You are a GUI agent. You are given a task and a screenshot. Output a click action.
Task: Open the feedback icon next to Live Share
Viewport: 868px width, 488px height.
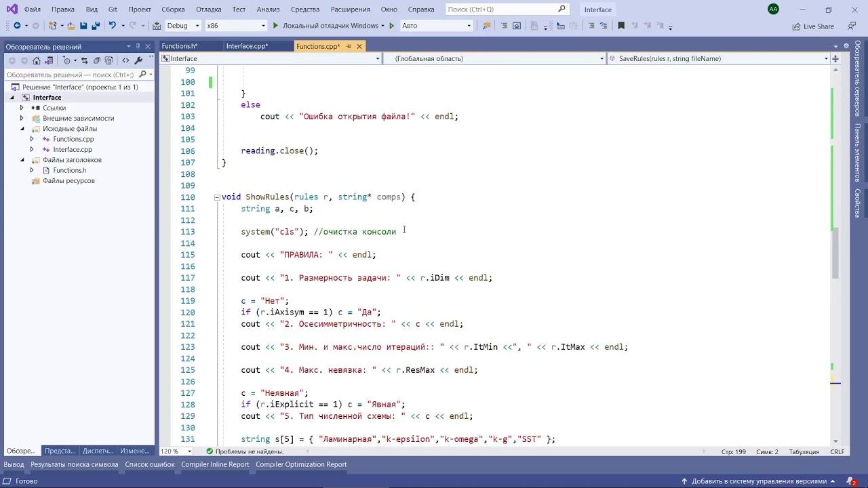852,26
